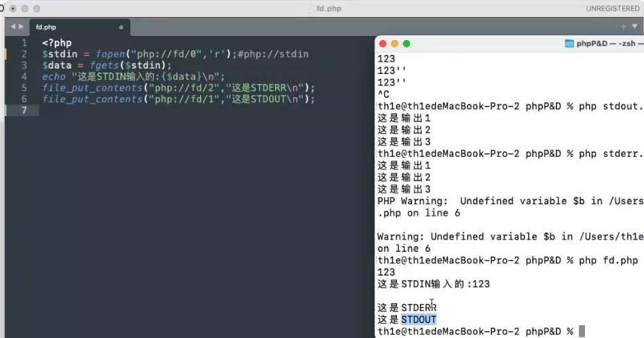
Task: Click the UNREGISTERED label in title bar
Action: [x=612, y=9]
